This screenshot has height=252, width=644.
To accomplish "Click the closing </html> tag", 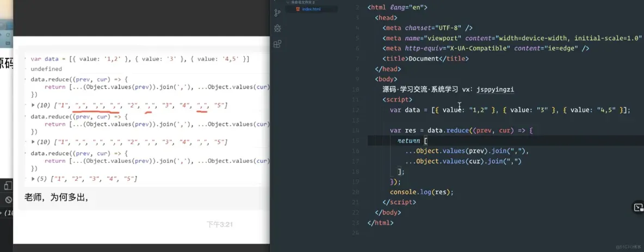I will (x=380, y=223).
